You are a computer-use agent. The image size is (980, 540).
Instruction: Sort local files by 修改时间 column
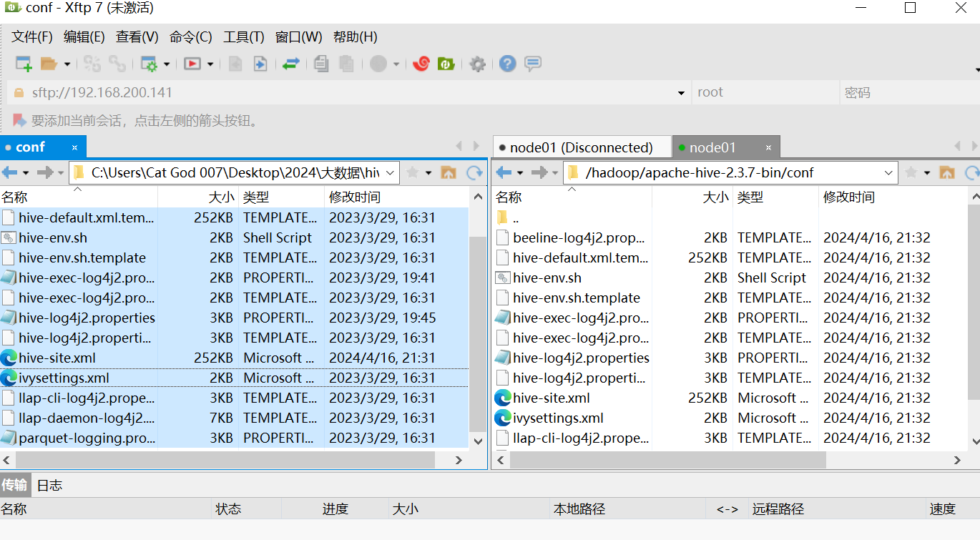396,197
